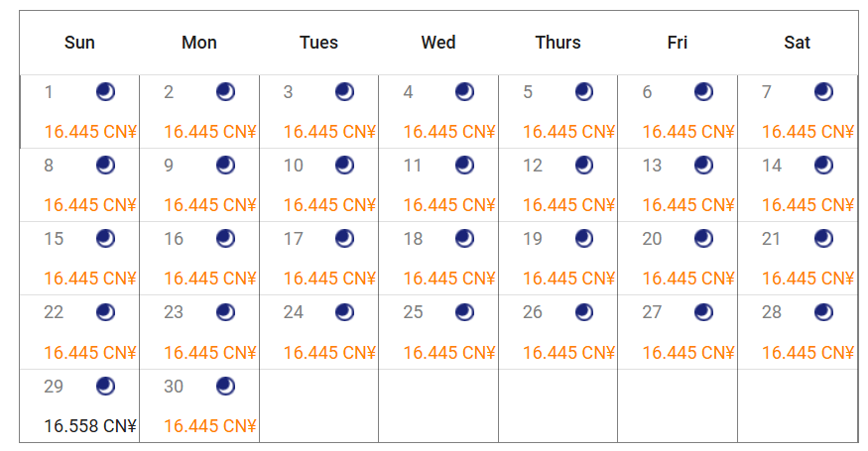The height and width of the screenshot is (451, 868).
Task: Click the Thurs column header
Action: coord(558,43)
